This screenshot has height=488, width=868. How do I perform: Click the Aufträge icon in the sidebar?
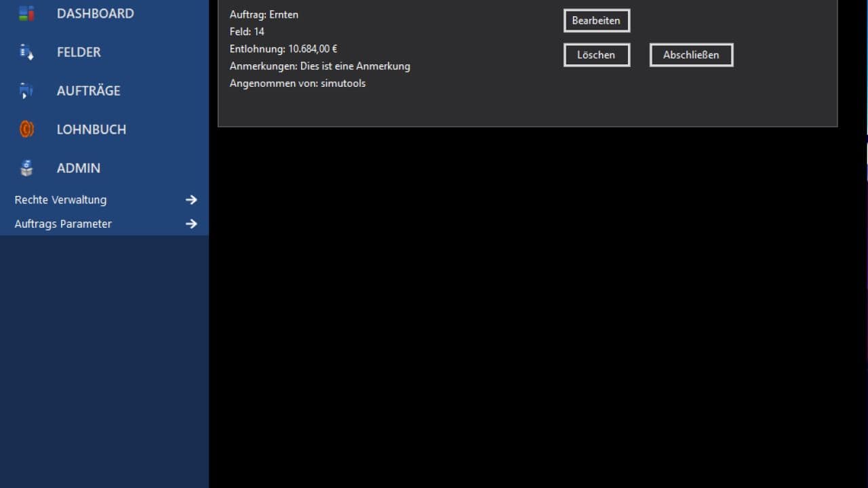pos(26,91)
